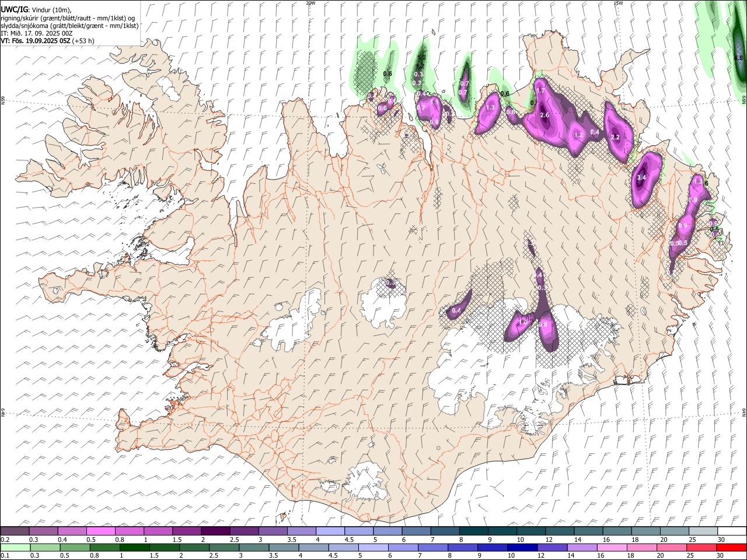
Task: Pick the white 30 snow-scale swatch
Action: tap(731, 531)
